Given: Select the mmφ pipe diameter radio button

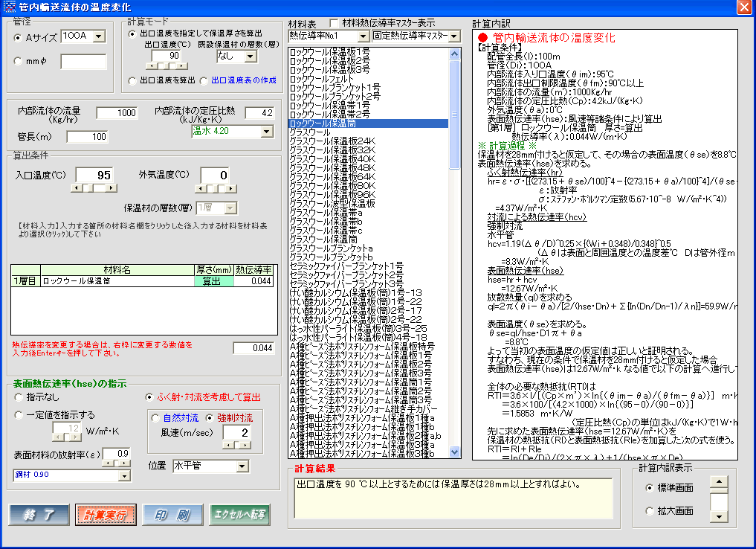Looking at the screenshot, I should (x=19, y=62).
